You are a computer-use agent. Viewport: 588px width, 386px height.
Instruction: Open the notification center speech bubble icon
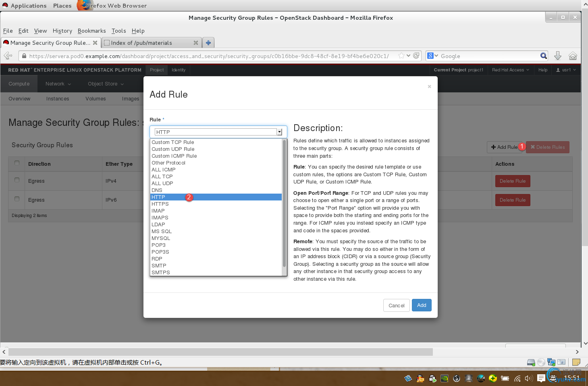pyautogui.click(x=541, y=378)
